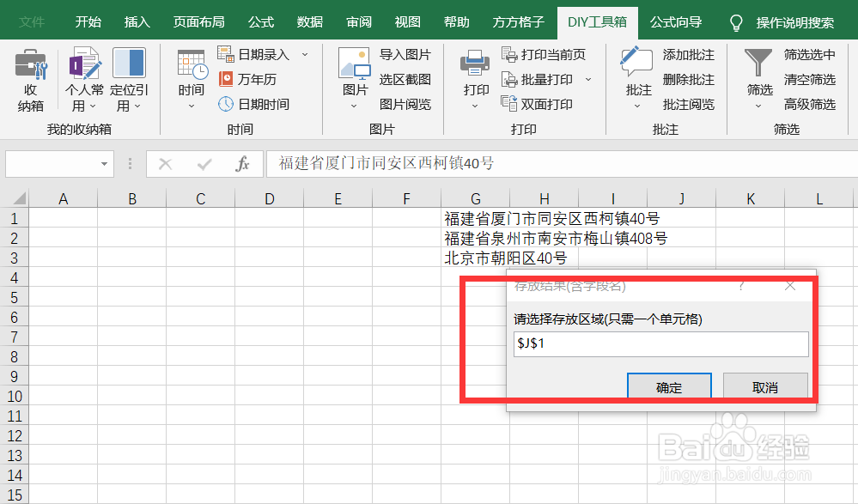Cancel the dialog with 取消
858x504 pixels.
(x=764, y=386)
